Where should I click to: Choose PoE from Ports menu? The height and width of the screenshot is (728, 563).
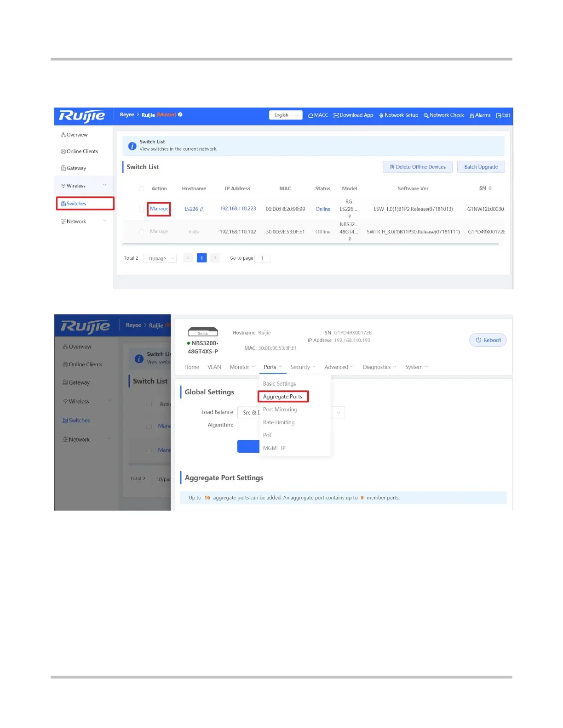pyautogui.click(x=268, y=435)
